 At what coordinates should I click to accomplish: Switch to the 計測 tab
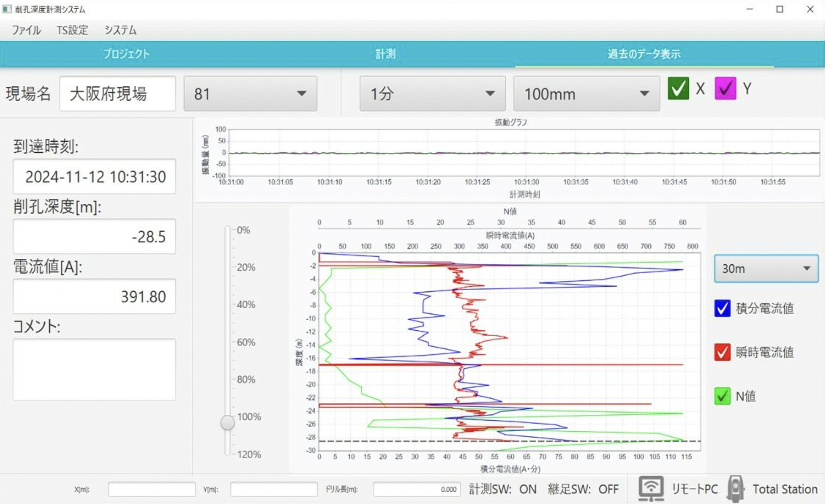tap(385, 54)
